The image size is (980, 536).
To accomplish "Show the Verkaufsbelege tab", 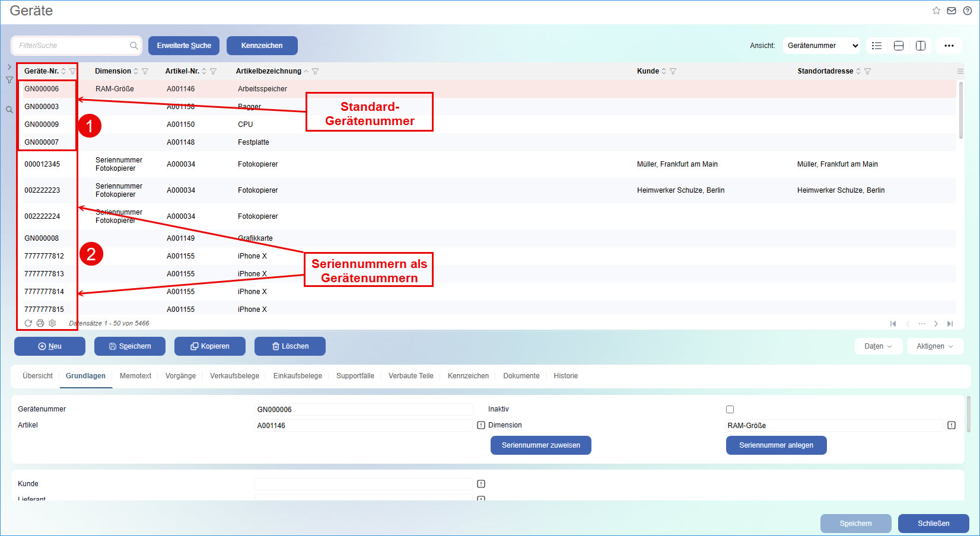I will pos(234,376).
